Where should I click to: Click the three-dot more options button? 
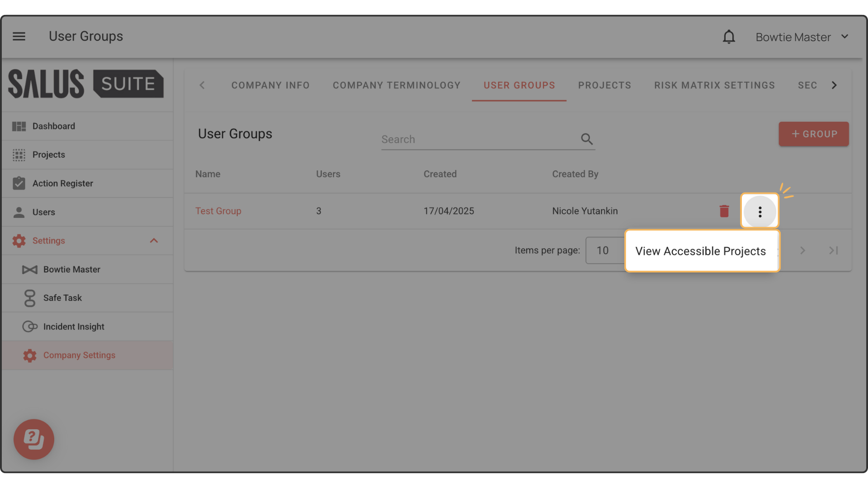759,211
